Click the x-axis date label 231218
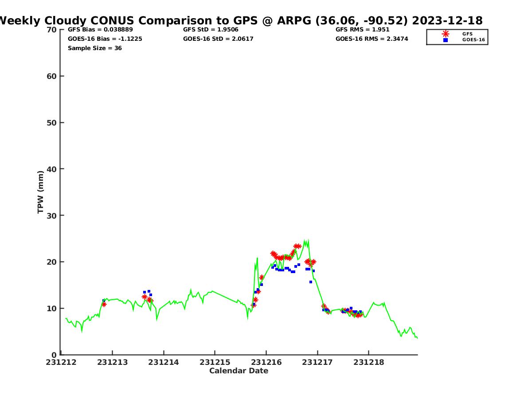Screen dimensions: 532x399 pos(369,362)
